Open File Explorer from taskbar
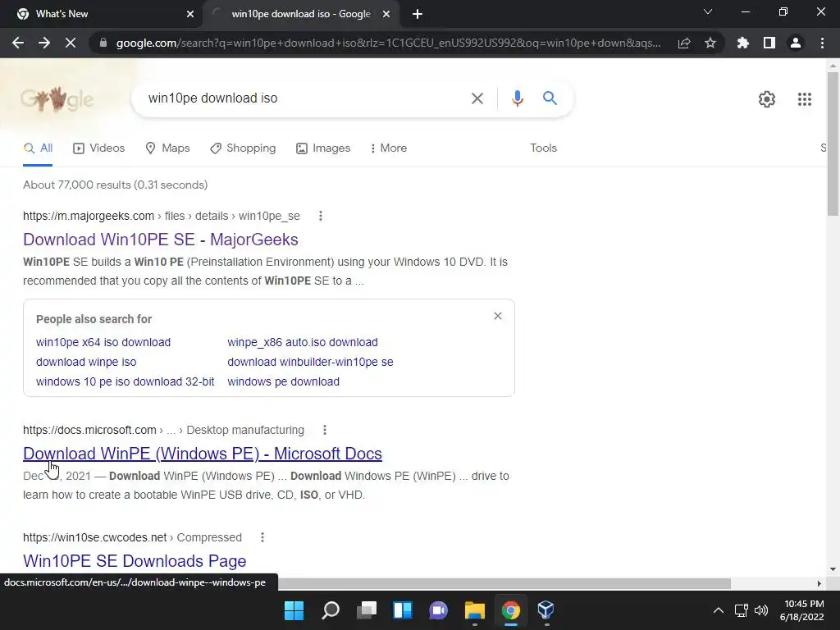840x630 pixels. pos(475,610)
